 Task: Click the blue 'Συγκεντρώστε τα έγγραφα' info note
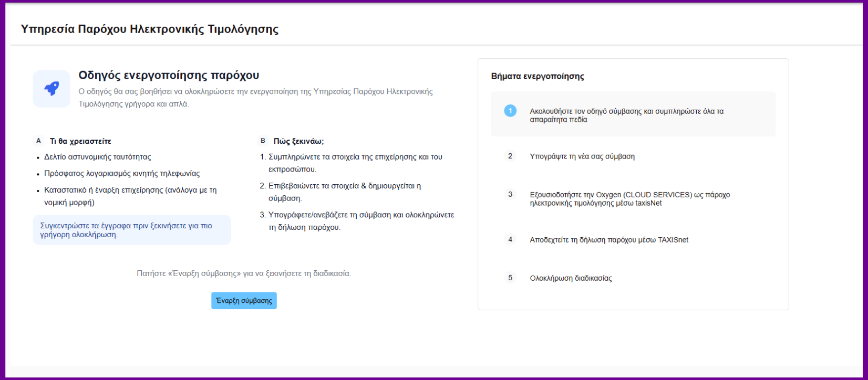point(131,230)
